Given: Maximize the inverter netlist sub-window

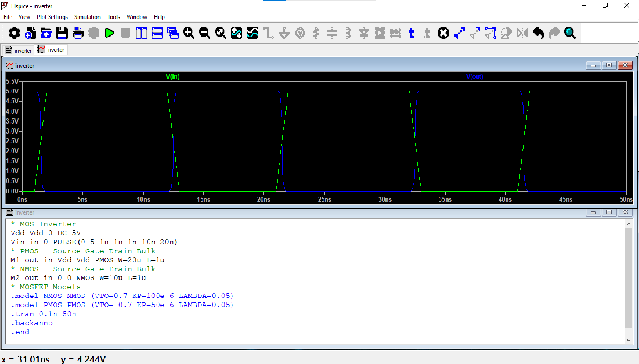Looking at the screenshot, I should (609, 212).
